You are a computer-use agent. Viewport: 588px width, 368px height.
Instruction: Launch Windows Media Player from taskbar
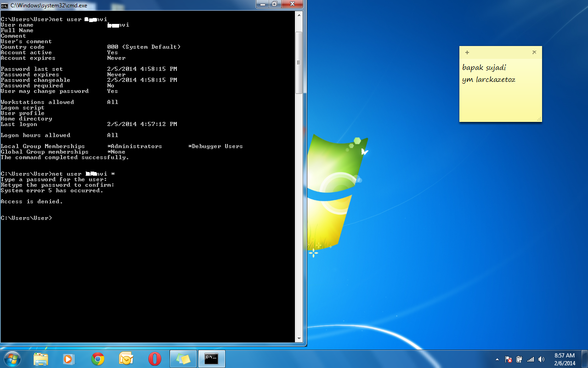click(x=69, y=359)
